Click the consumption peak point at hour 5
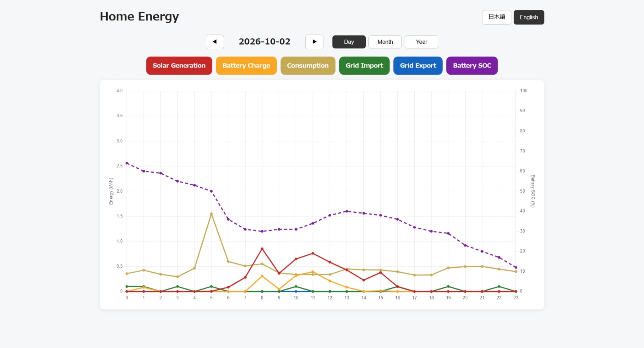This screenshot has width=644, height=348. click(211, 214)
